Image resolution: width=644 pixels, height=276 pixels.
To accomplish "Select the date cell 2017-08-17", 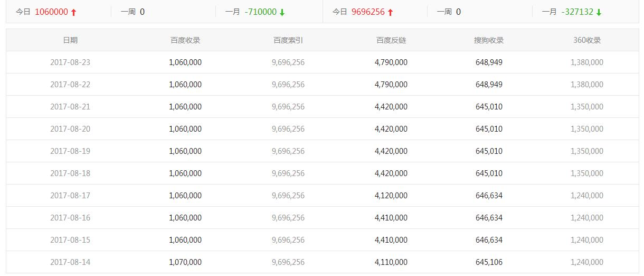I will (x=70, y=196).
